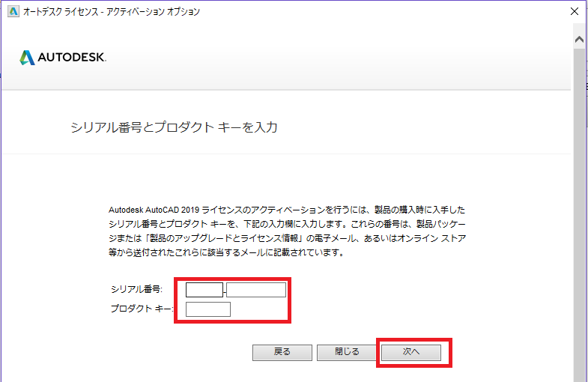Click heading シリアル番号とプロダクト キーを入力

174,127
